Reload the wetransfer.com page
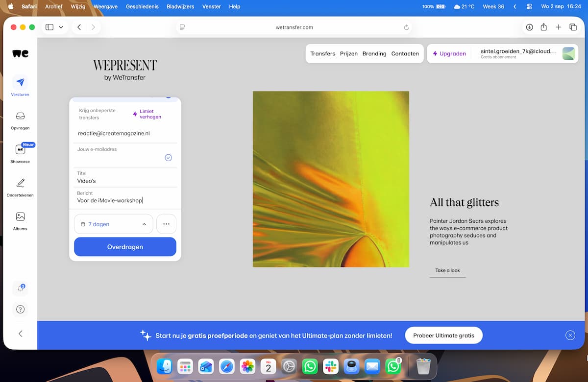 point(406,27)
